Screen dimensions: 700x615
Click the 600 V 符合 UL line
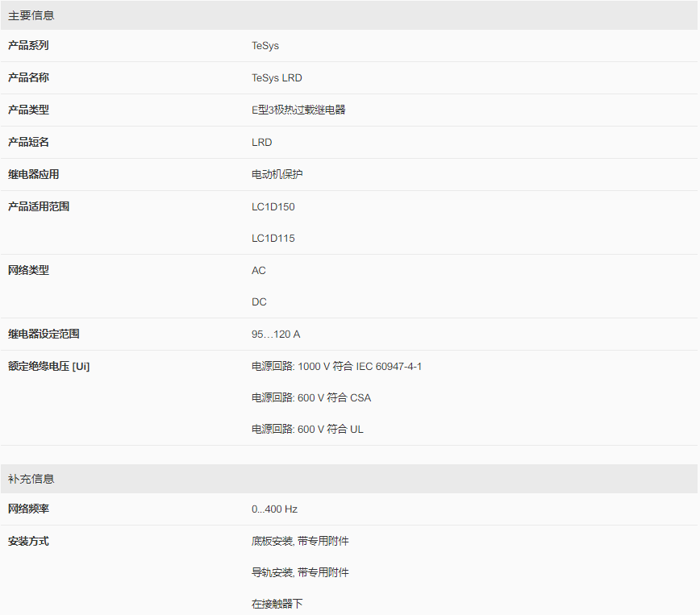(307, 429)
